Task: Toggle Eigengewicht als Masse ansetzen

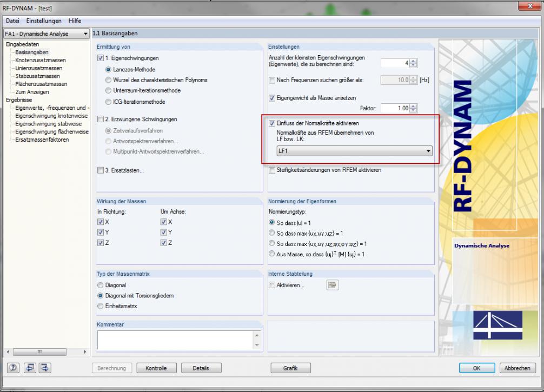Action: (272, 98)
